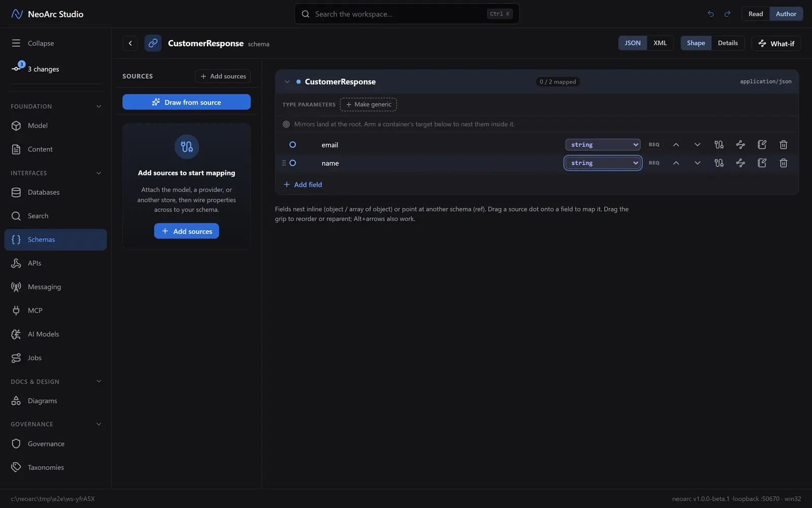Open mapping sources icon on name row
Image resolution: width=812 pixels, height=508 pixels.
(719, 163)
